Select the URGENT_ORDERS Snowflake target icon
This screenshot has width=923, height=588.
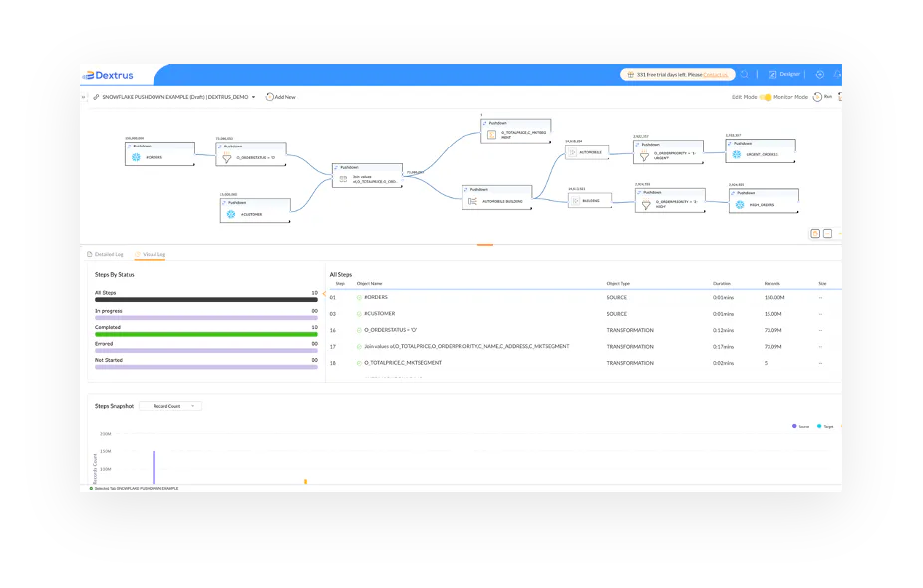point(737,154)
